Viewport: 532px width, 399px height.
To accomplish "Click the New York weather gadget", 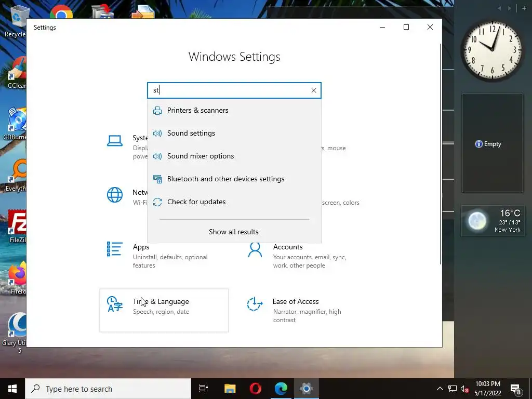I will [493, 220].
